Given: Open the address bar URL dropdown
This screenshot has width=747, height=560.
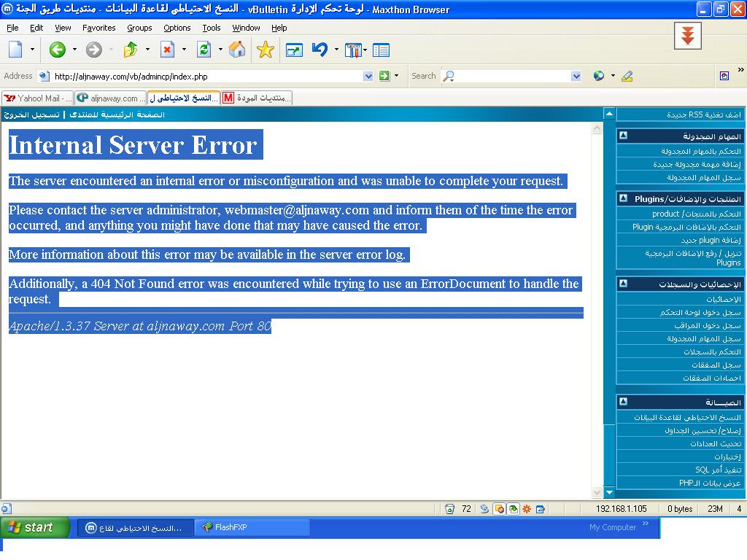Looking at the screenshot, I should point(368,76).
